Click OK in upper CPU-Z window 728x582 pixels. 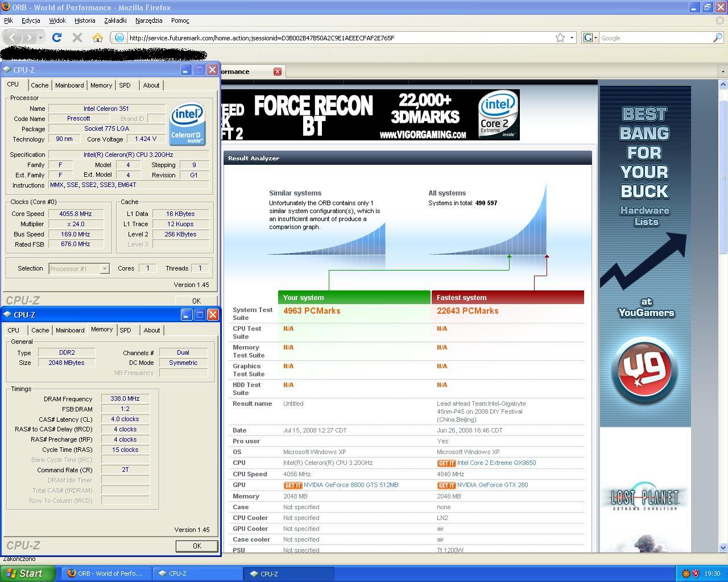coord(196,301)
